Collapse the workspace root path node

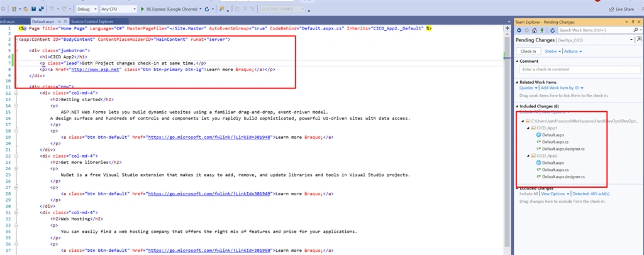click(x=523, y=121)
